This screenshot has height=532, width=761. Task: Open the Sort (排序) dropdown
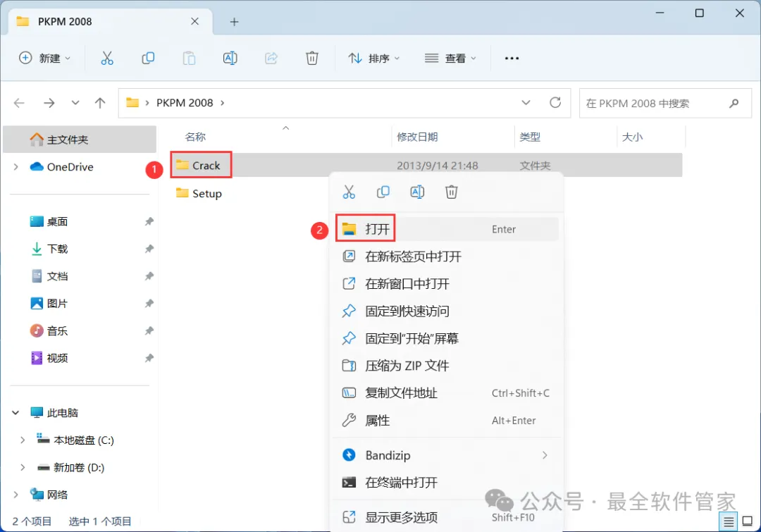click(x=373, y=58)
